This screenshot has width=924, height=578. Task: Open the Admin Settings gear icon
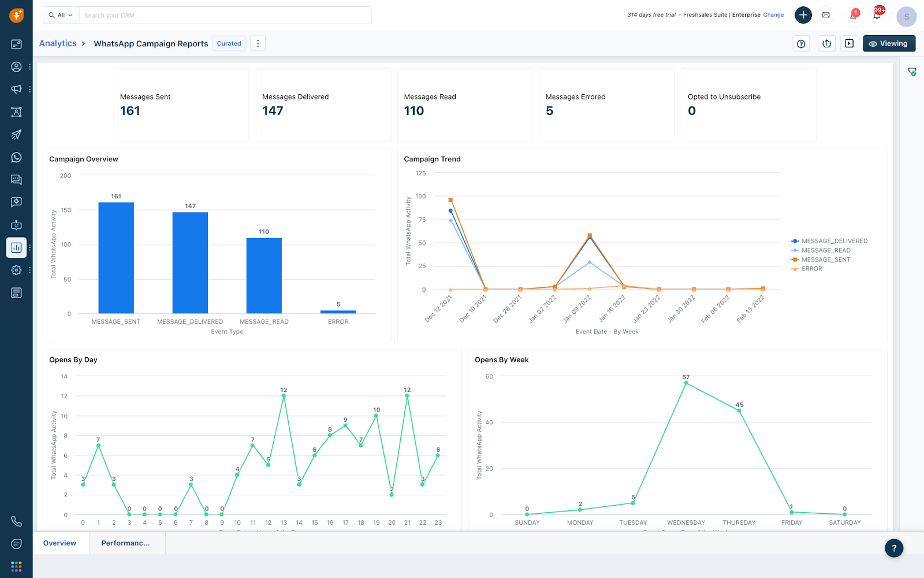[16, 270]
